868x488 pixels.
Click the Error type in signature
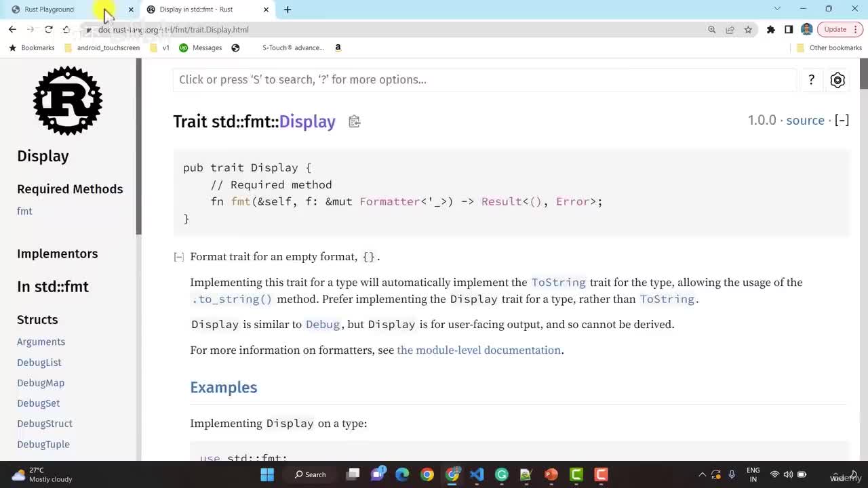click(573, 201)
